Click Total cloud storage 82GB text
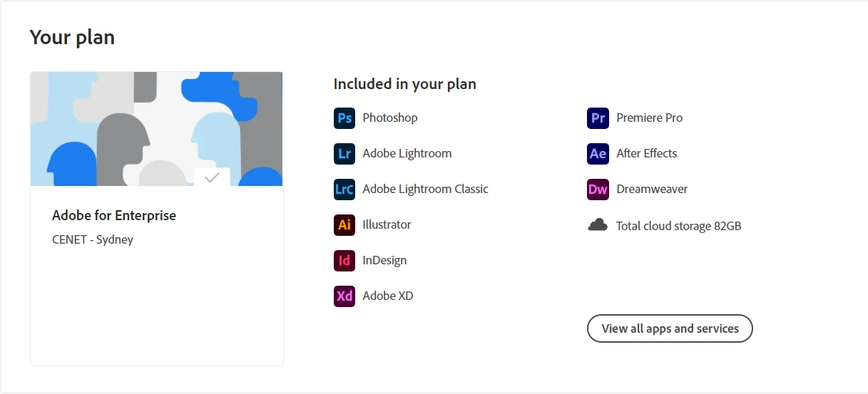 (679, 226)
